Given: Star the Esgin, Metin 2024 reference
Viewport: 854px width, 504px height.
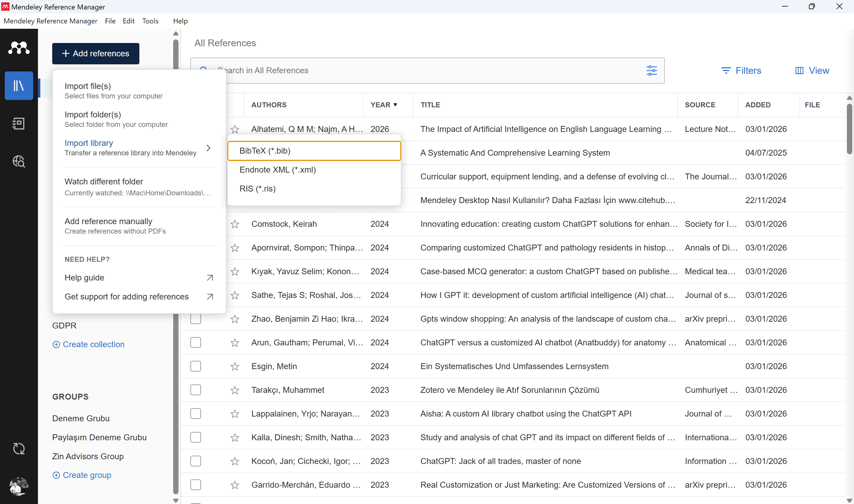Looking at the screenshot, I should [235, 367].
